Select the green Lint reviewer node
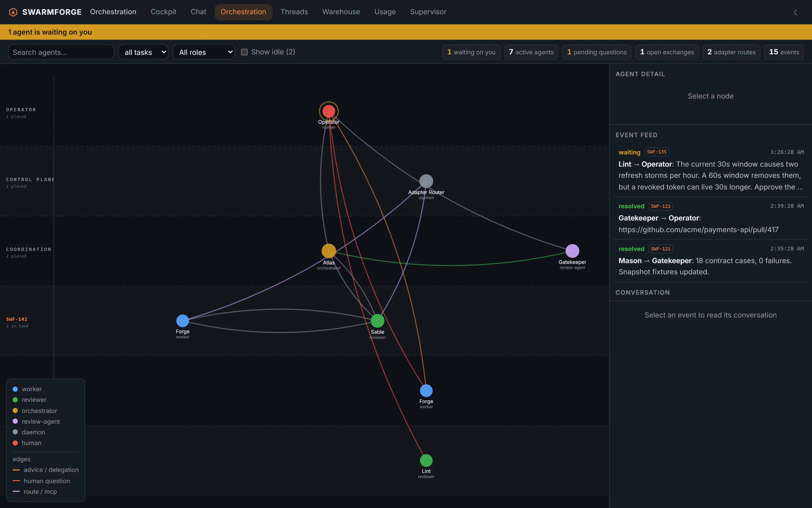The width and height of the screenshot is (812, 508). coord(426,461)
